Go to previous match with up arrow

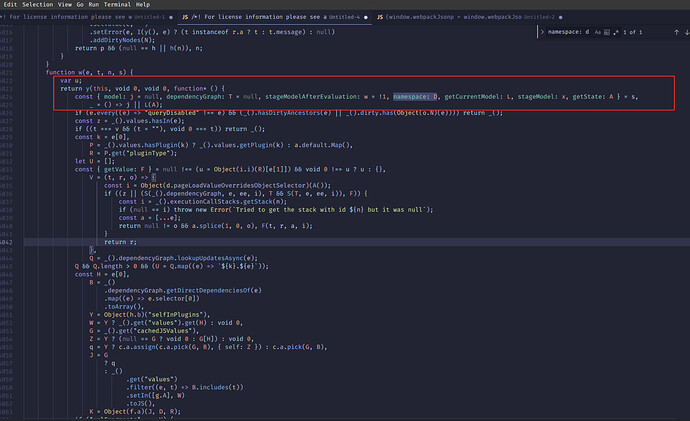coord(676,32)
